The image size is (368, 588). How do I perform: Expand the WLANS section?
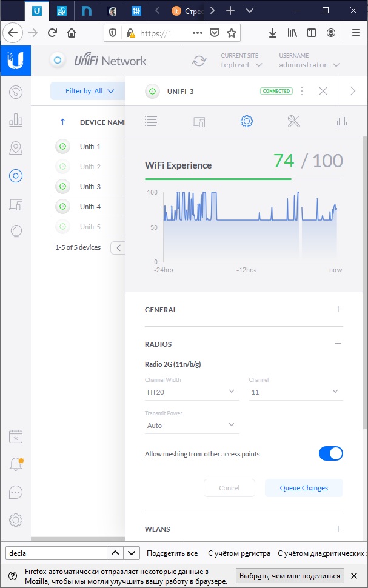[338, 529]
